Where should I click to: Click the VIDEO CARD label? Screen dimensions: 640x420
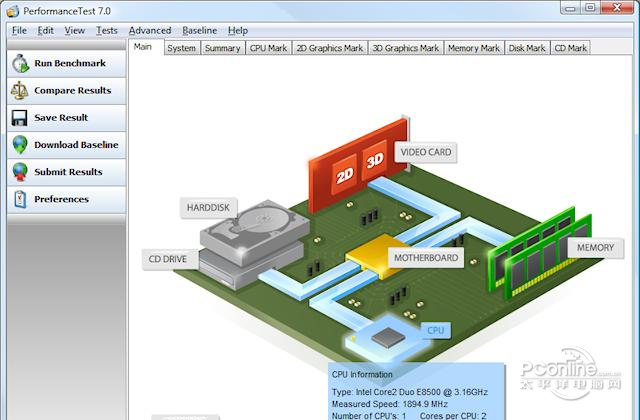(x=426, y=152)
